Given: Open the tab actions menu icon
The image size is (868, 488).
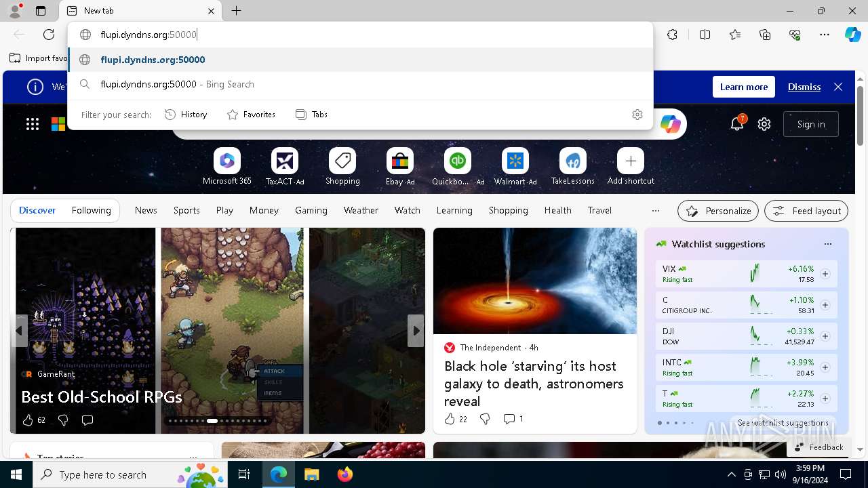Looking at the screenshot, I should [x=41, y=11].
